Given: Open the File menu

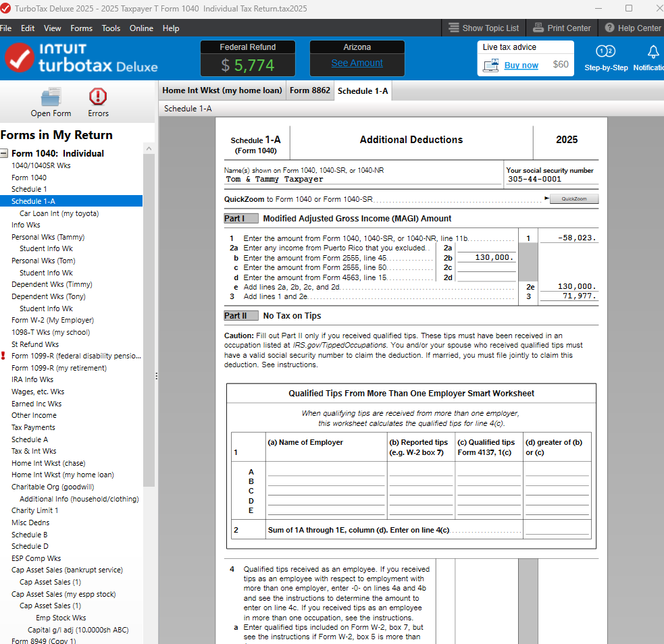Looking at the screenshot, I should (x=5, y=28).
